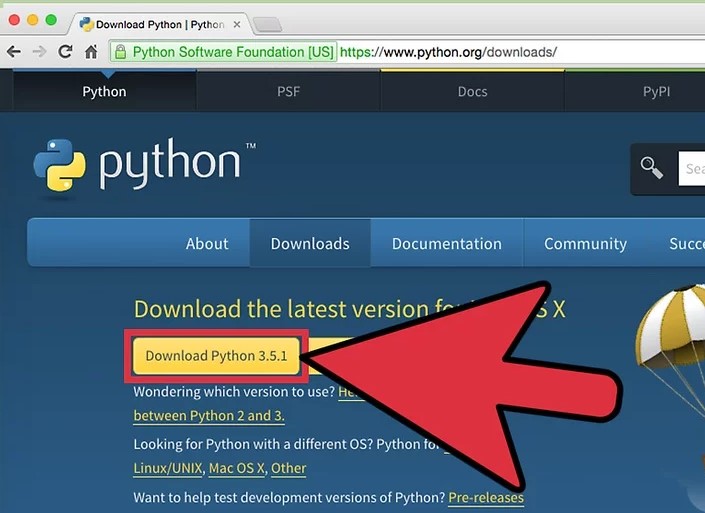
Task: Open the Downloads menu
Action: pos(310,243)
